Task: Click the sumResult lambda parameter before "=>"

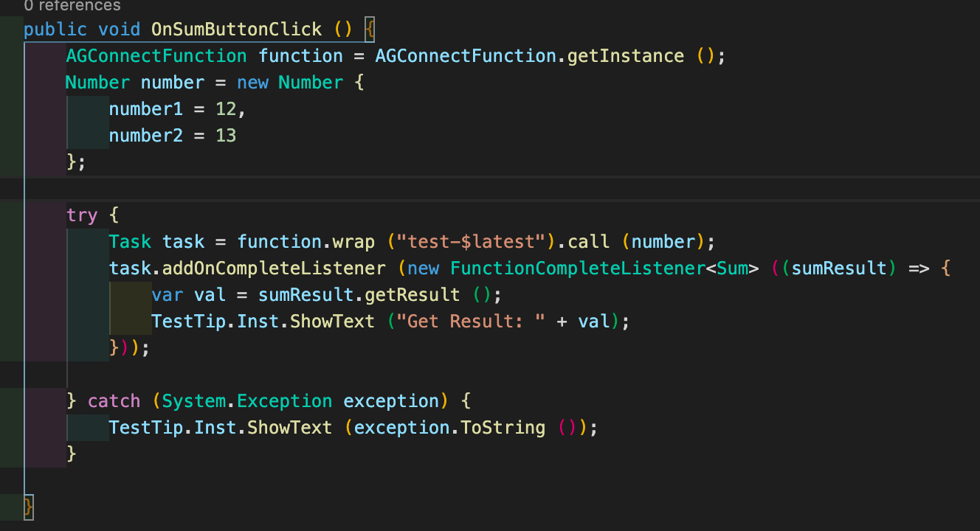Action: point(839,268)
